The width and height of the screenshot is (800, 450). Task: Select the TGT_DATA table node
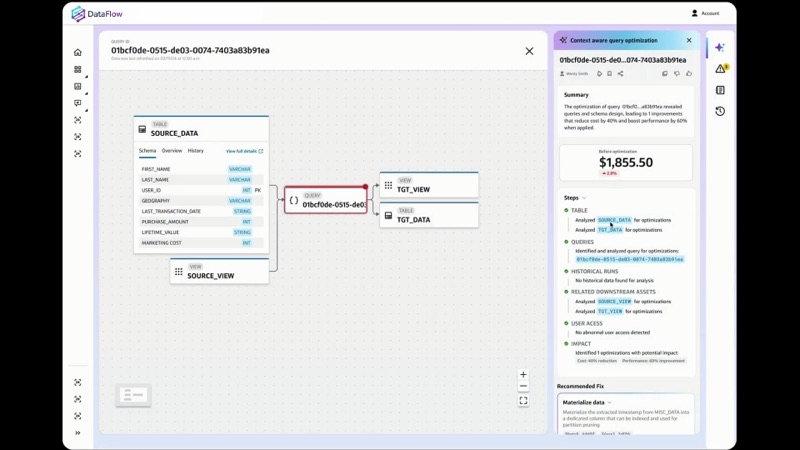429,215
